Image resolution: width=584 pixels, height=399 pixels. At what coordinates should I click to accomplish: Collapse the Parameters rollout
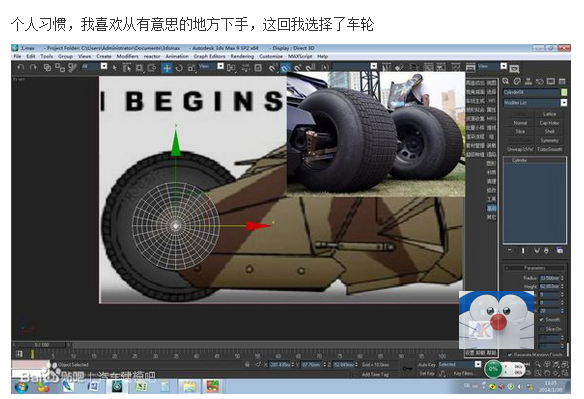pyautogui.click(x=534, y=268)
